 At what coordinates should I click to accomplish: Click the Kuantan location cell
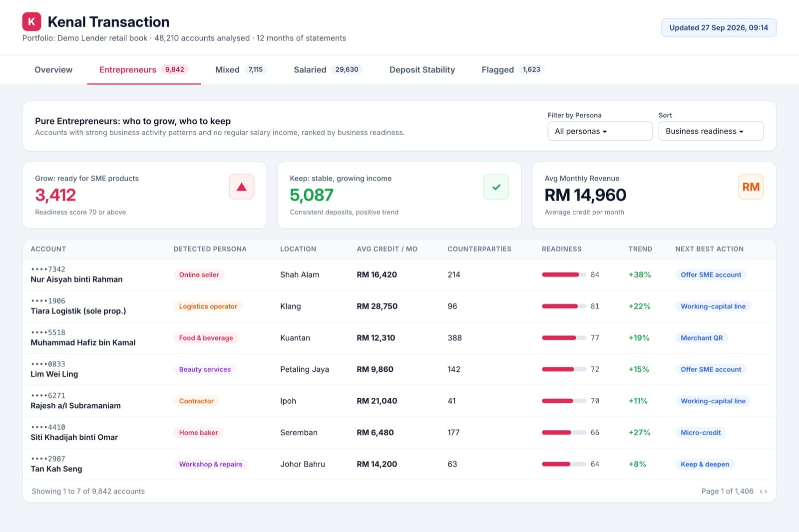click(295, 338)
